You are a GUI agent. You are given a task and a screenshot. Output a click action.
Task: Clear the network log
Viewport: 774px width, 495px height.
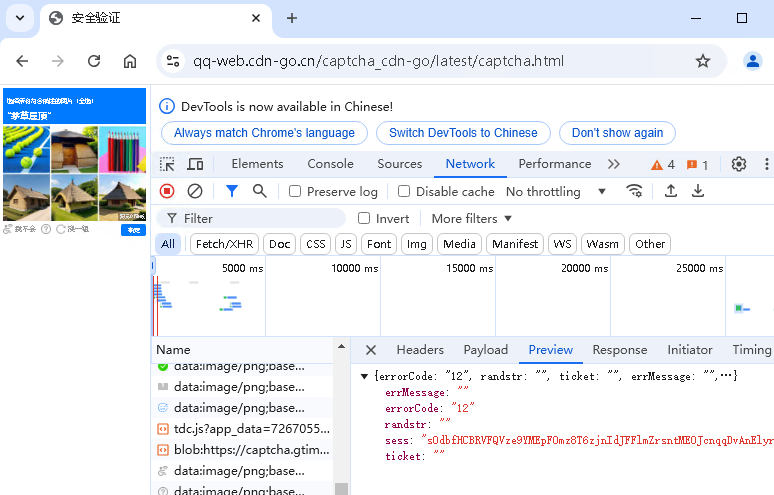point(195,191)
